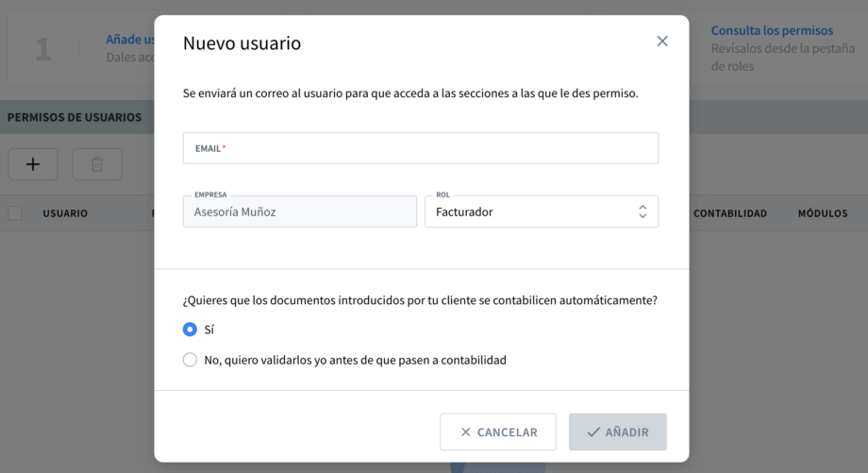Tick the select-all checkbox beside Usuario

point(15,213)
